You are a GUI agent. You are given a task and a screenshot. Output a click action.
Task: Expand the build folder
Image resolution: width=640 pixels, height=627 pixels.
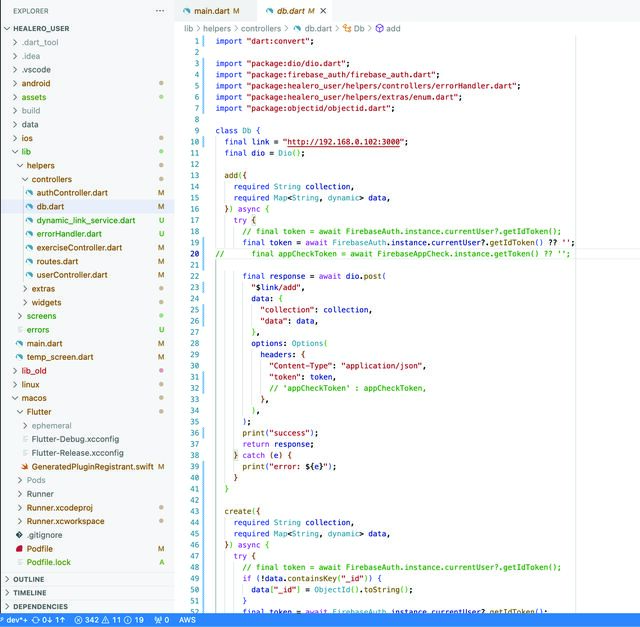pos(15,111)
